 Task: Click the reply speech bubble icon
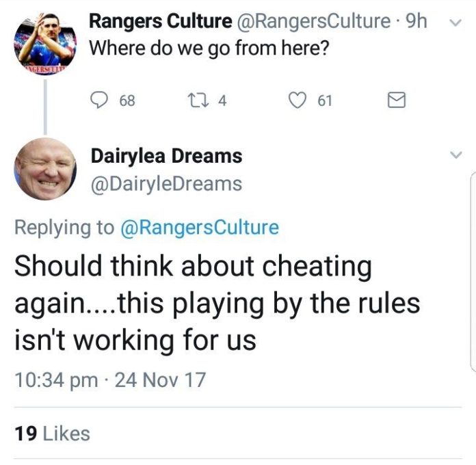(x=100, y=101)
